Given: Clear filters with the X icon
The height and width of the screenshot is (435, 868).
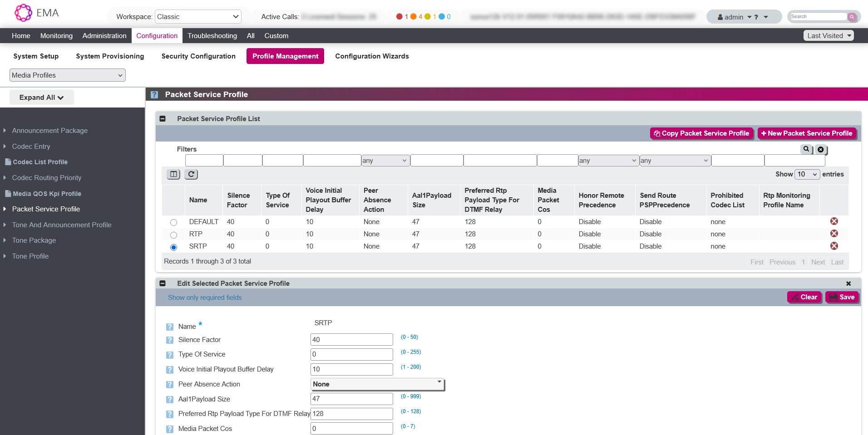Looking at the screenshot, I should coord(820,149).
